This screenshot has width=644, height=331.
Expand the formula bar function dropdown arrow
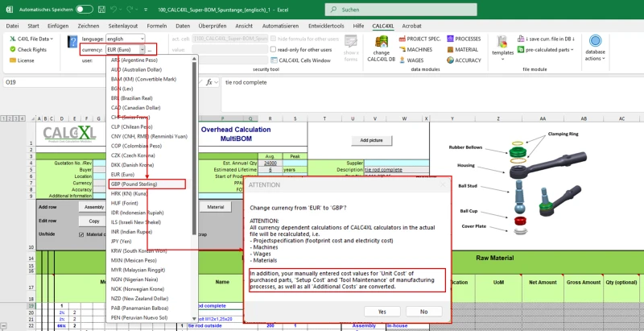coord(217,82)
